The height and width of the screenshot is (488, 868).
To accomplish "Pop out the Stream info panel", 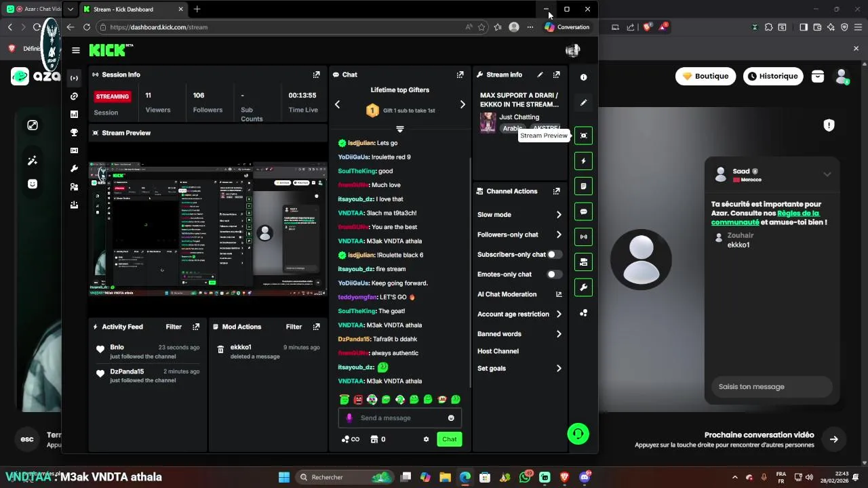I will [x=557, y=75].
